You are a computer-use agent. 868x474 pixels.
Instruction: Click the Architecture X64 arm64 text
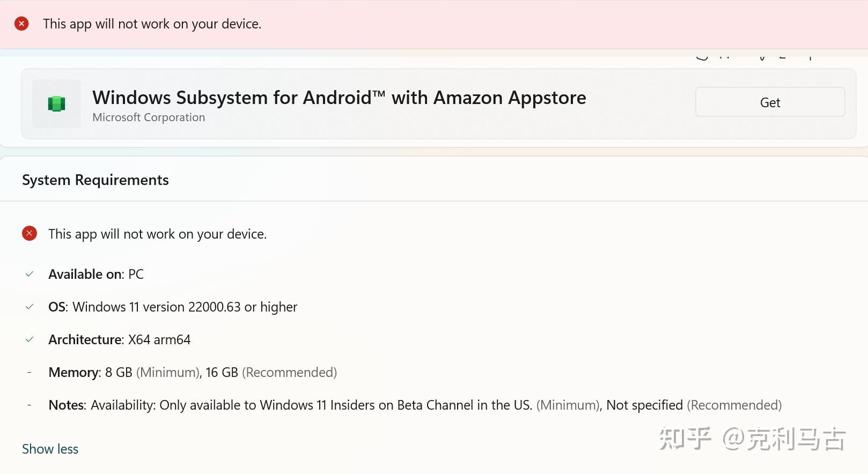tap(119, 340)
